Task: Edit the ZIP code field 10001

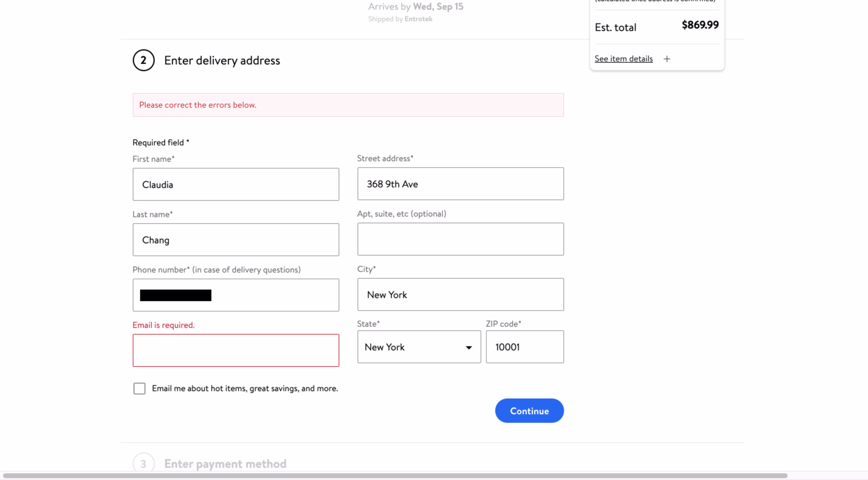Action: [x=524, y=347]
